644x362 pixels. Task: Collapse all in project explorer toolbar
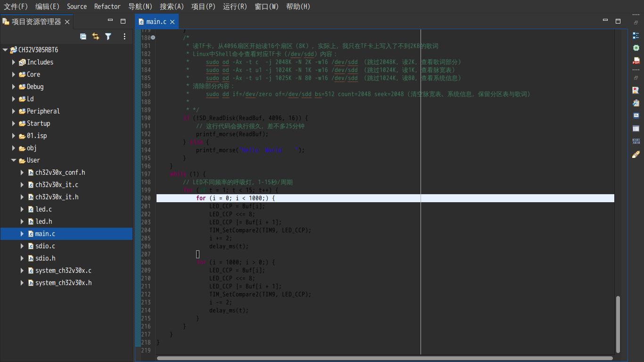[83, 36]
